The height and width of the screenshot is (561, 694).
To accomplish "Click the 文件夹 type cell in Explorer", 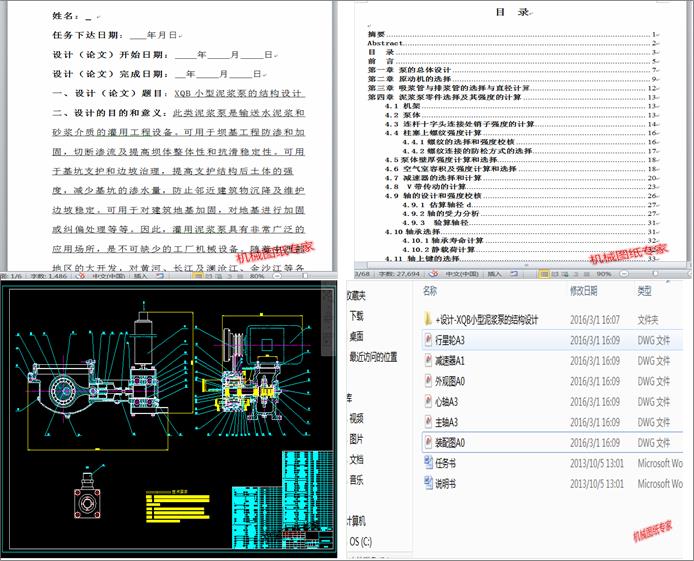I will coord(648,319).
